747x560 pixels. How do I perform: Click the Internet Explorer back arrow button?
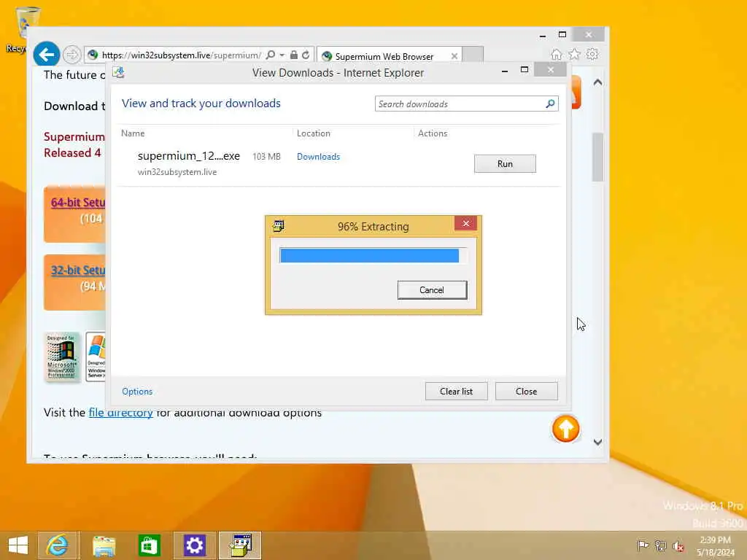click(46, 55)
